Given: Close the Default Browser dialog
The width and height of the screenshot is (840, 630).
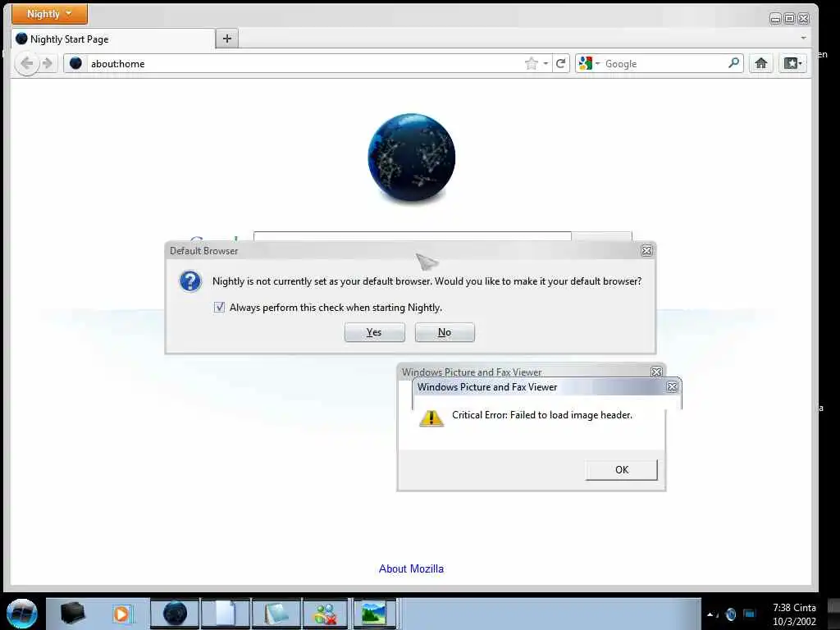Looking at the screenshot, I should (x=646, y=250).
